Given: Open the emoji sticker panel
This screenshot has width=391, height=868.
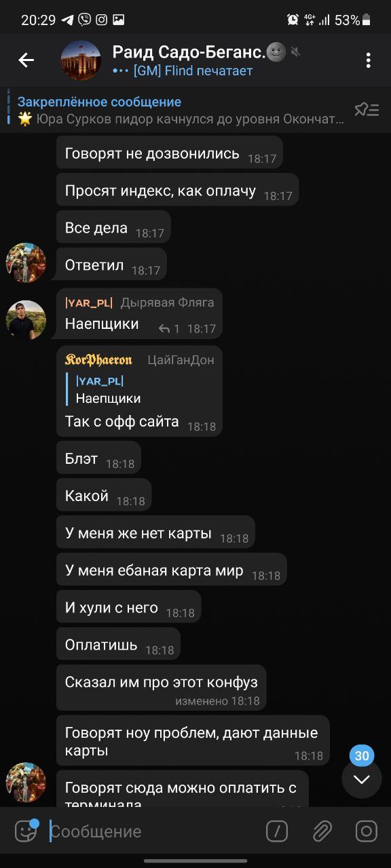Looking at the screenshot, I should pos(26,831).
